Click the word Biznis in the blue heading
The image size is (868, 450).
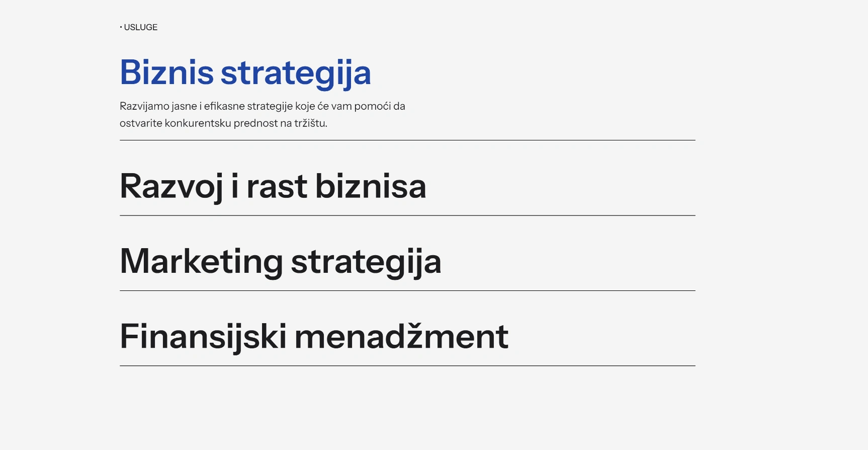166,73
